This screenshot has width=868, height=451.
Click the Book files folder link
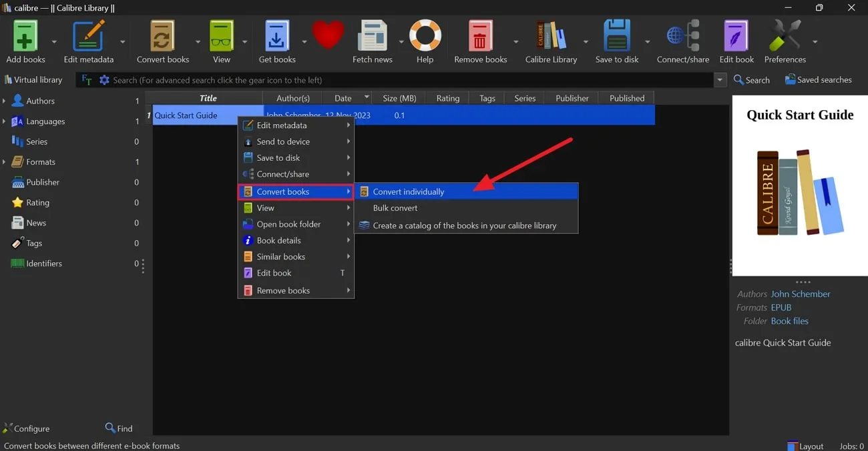(x=790, y=321)
